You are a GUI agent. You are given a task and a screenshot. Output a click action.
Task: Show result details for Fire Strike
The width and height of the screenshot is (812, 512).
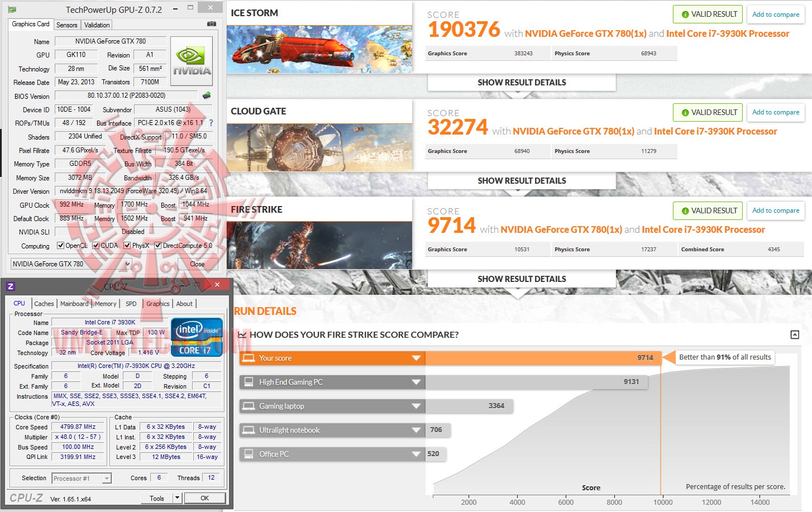pyautogui.click(x=522, y=279)
